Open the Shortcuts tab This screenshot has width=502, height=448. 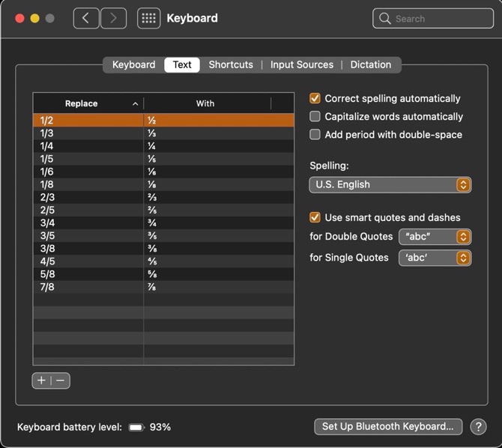point(231,64)
